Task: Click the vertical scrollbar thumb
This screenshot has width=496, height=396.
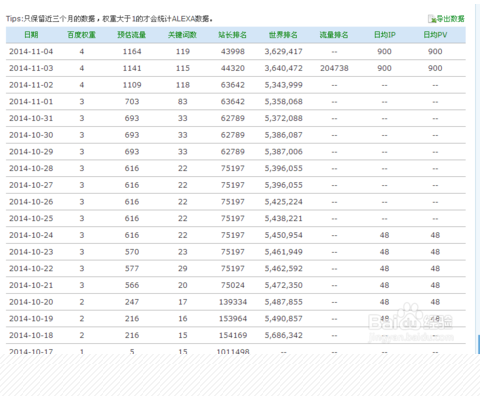Action: pyautogui.click(x=479, y=344)
